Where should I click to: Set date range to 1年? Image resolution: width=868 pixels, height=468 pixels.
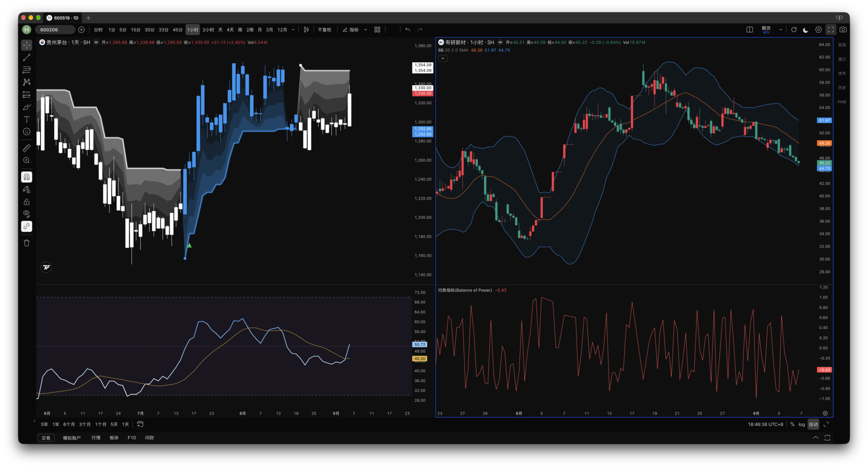pyautogui.click(x=56, y=424)
